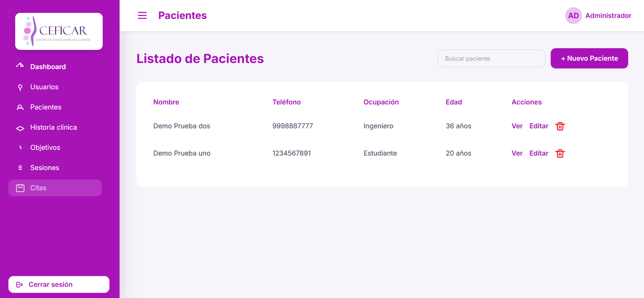The width and height of the screenshot is (644, 298).
Task: Click the Ingeniero occupation cell
Action: 378,126
